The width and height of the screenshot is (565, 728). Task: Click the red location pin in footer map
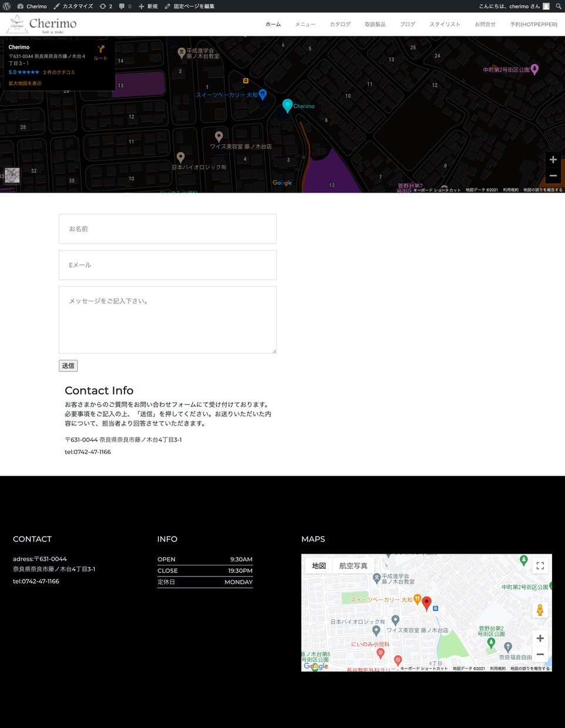(427, 603)
